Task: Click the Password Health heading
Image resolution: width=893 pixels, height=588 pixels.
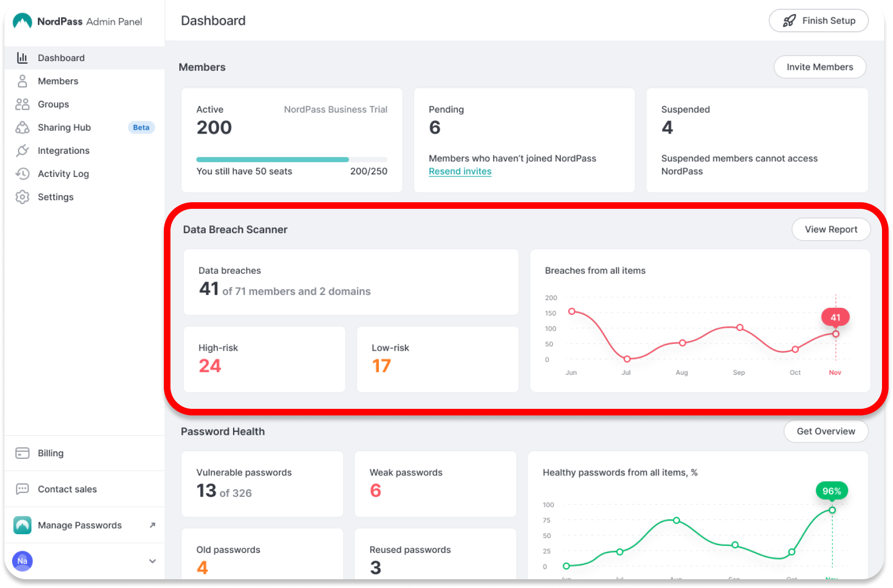Action: pos(223,431)
